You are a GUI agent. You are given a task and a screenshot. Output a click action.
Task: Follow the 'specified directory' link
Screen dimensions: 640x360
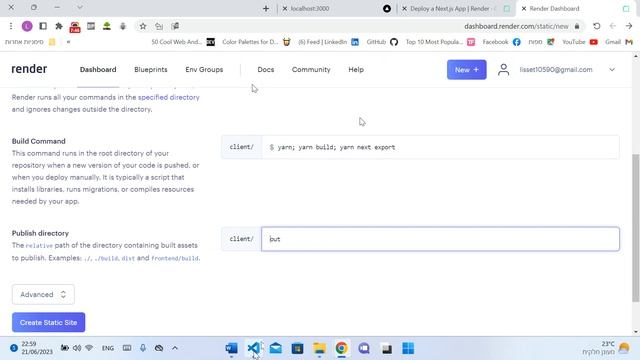click(x=169, y=97)
